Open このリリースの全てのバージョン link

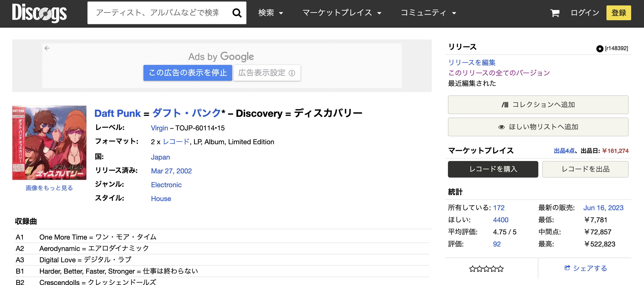[499, 73]
